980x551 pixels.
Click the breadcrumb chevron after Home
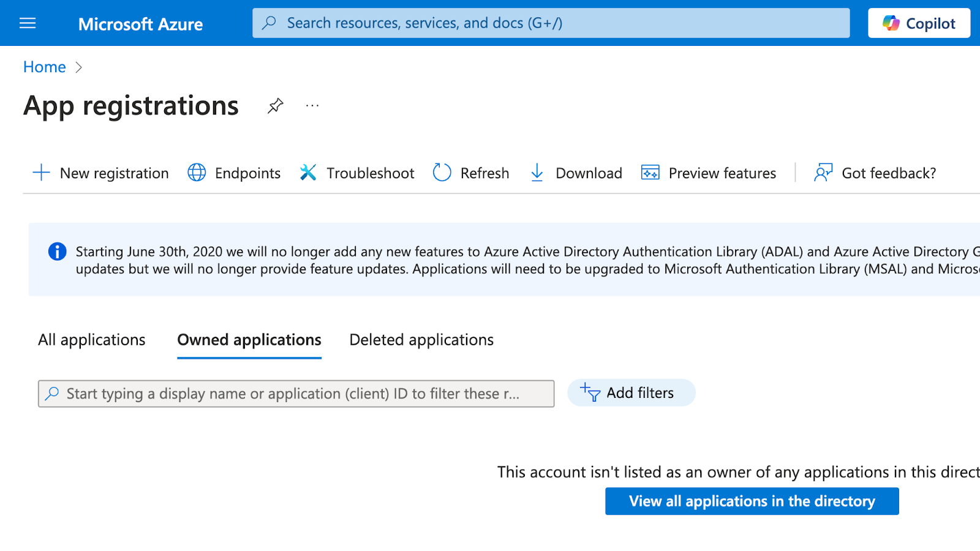click(78, 67)
